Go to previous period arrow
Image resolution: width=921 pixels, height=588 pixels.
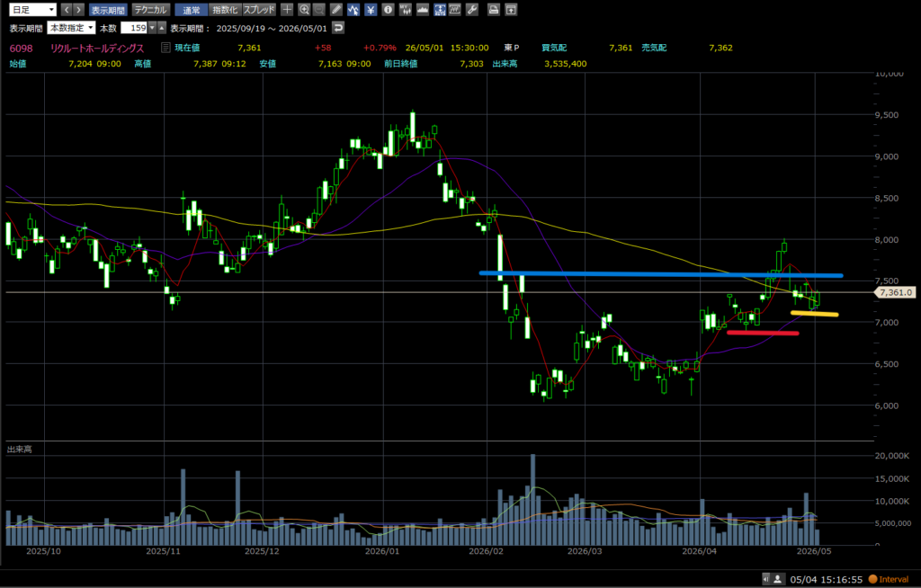click(66, 9)
